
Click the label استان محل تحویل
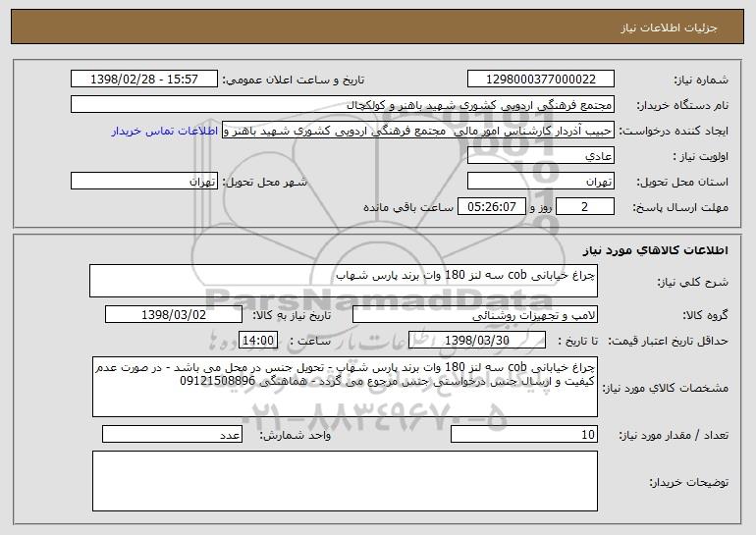click(682, 183)
